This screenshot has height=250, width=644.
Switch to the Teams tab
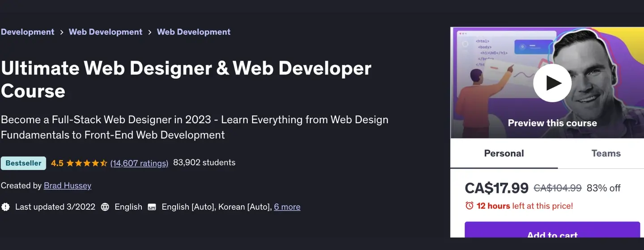pos(606,153)
